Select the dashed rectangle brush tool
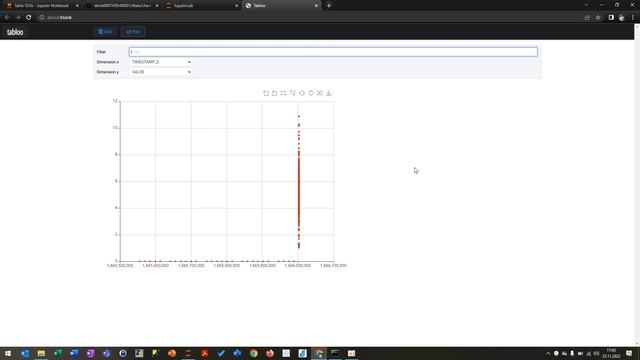Viewport: 640px width, 360px height. pos(283,93)
